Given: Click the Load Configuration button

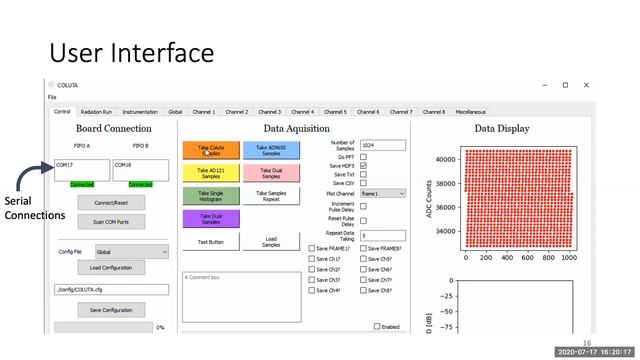Looking at the screenshot, I should (111, 268).
